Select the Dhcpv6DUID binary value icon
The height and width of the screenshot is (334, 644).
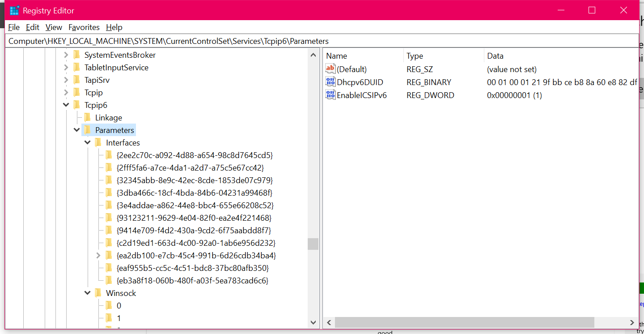[330, 82]
